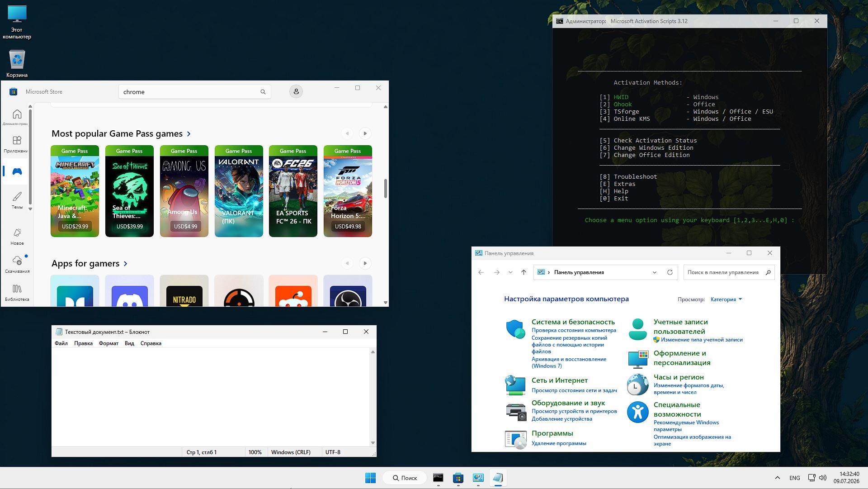
Task: Click User Accounts person icon
Action: tap(638, 329)
